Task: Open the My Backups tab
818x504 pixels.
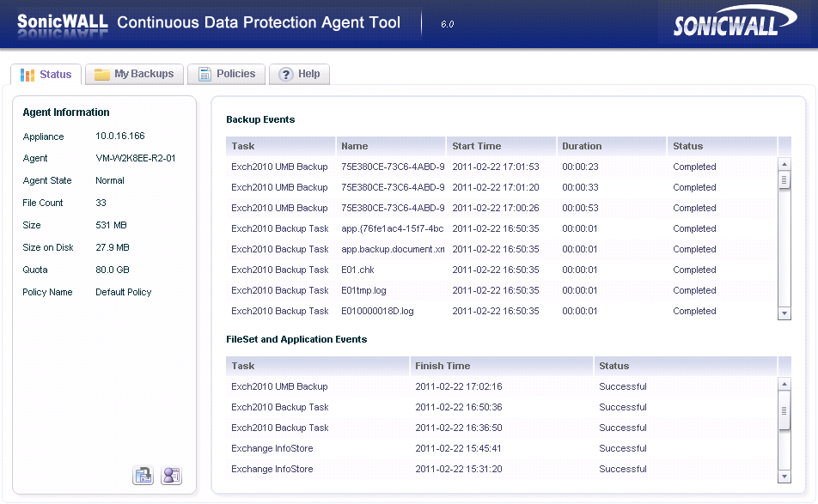Action: 134,74
